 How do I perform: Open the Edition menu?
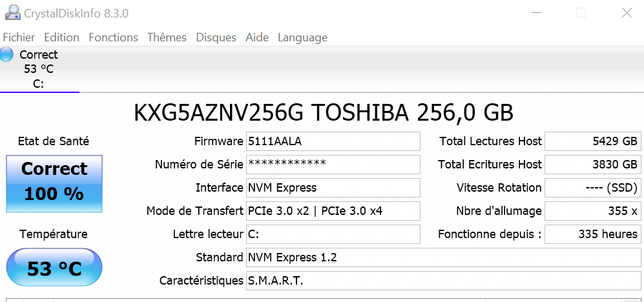61,37
